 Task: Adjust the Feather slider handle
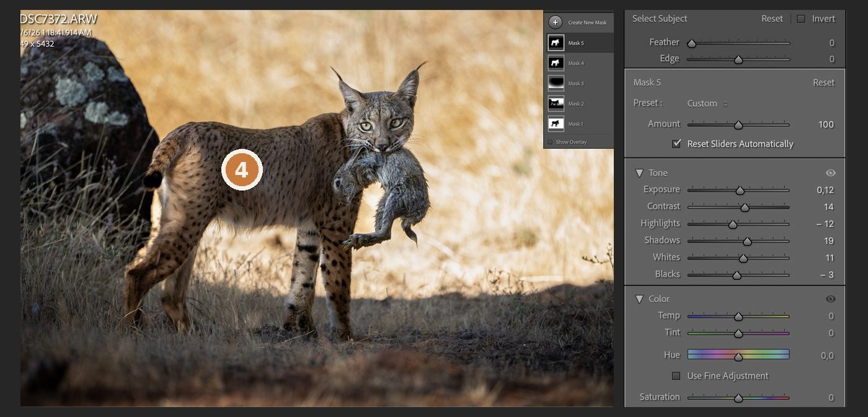[691, 43]
